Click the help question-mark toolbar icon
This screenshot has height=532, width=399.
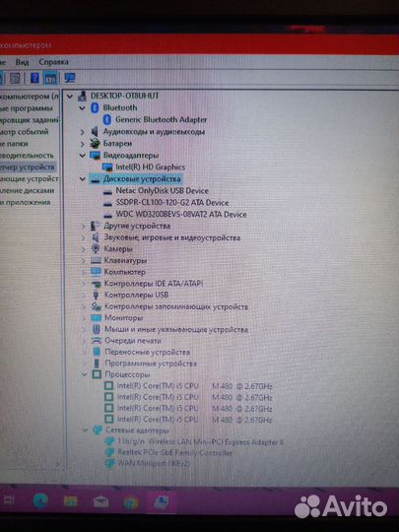click(x=34, y=78)
